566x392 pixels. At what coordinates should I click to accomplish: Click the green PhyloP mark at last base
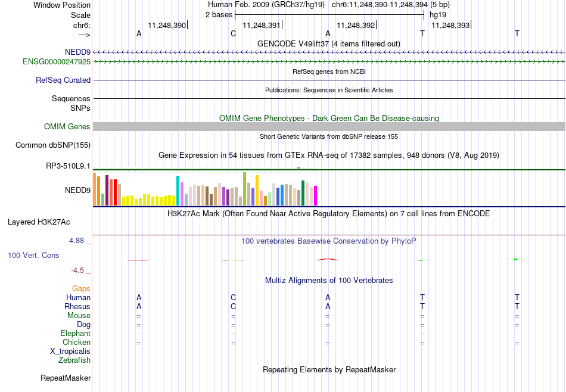click(x=515, y=259)
